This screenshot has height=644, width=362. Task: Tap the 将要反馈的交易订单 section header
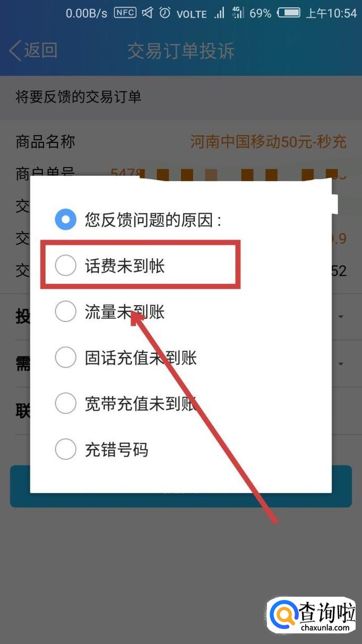(x=79, y=97)
